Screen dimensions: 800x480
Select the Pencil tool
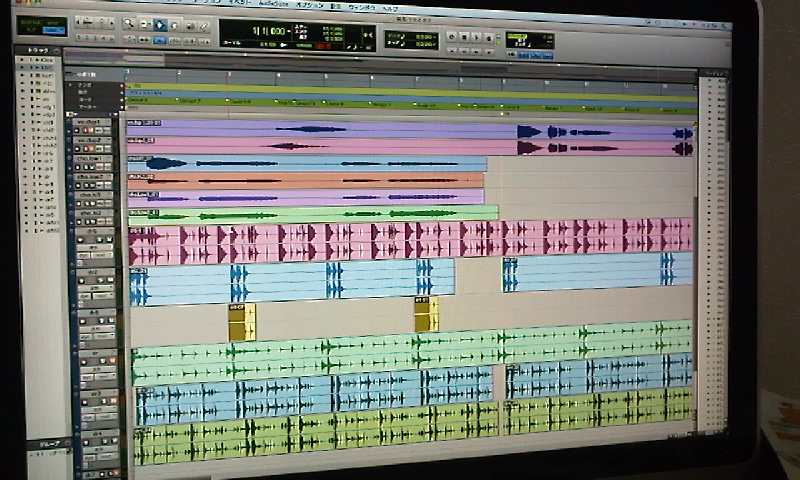tap(204, 26)
